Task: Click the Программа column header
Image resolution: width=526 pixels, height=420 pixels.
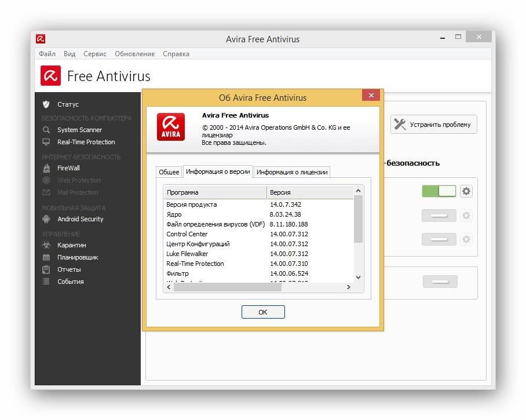Action: tap(215, 192)
